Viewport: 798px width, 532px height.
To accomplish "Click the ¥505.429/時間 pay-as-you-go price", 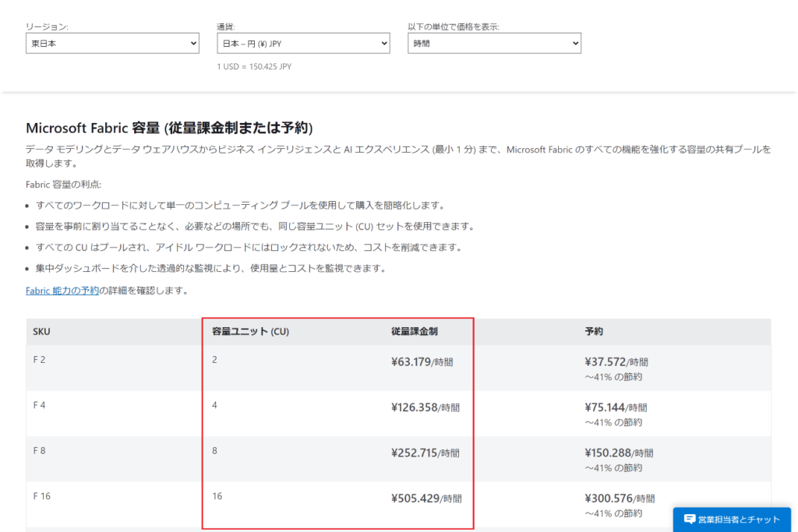I will coord(426,499).
